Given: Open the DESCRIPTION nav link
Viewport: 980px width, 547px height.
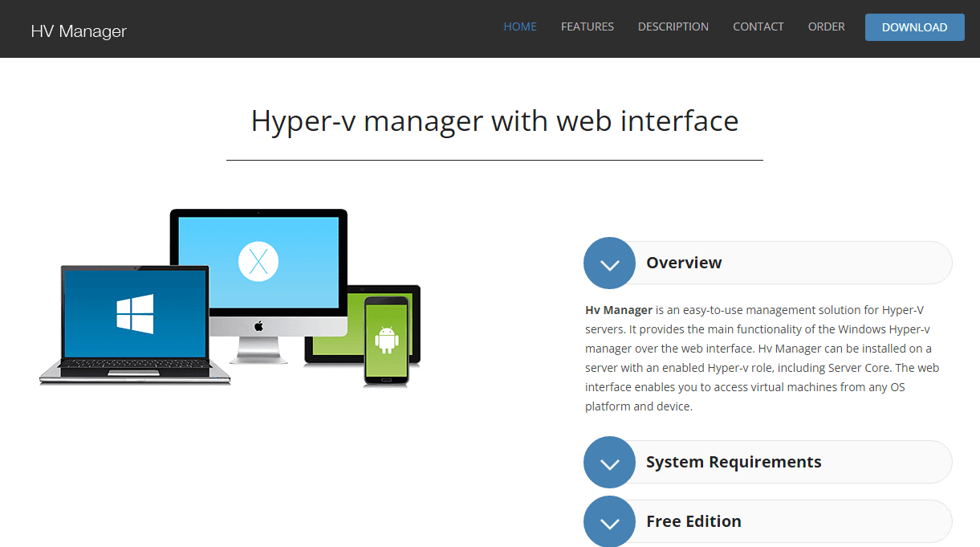Looking at the screenshot, I should (x=673, y=27).
